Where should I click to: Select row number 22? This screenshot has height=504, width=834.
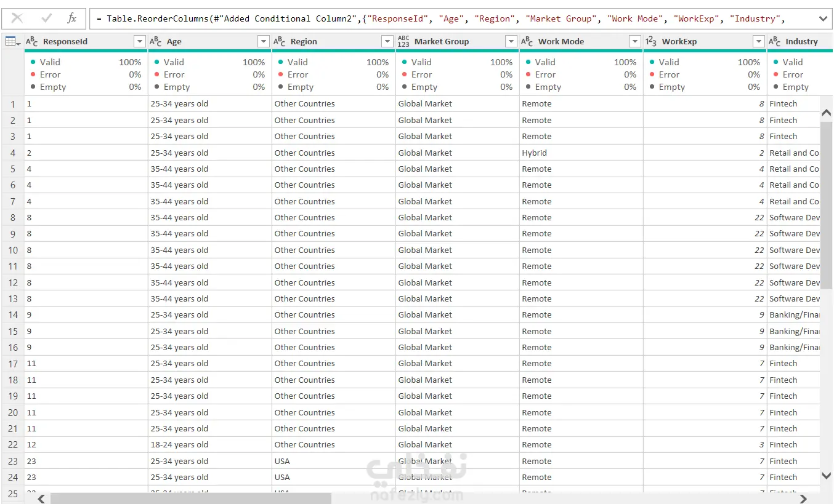point(13,444)
